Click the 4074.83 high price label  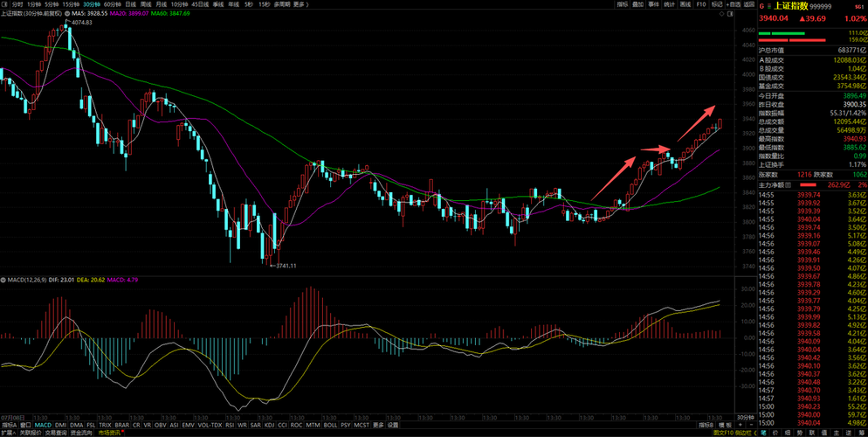[81, 22]
